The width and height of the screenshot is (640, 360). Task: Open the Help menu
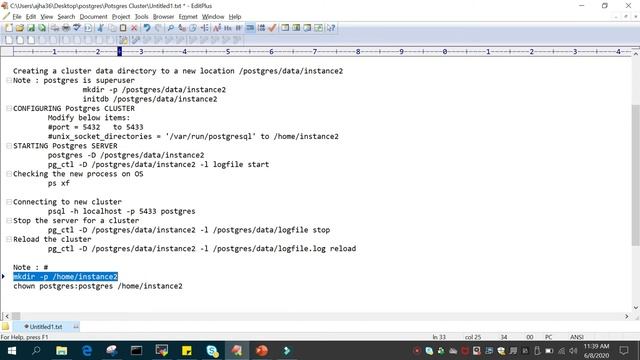[x=235, y=17]
